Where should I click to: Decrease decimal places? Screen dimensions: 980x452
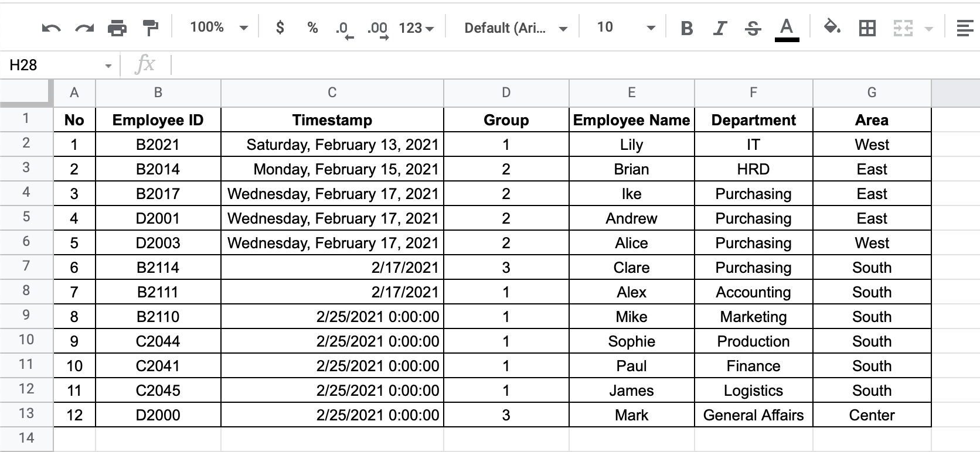(x=343, y=27)
